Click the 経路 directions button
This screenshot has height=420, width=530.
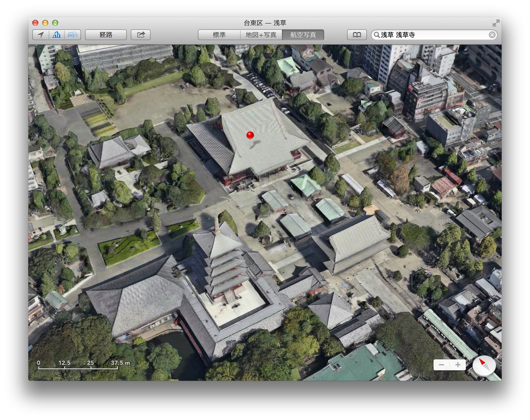[x=106, y=35]
